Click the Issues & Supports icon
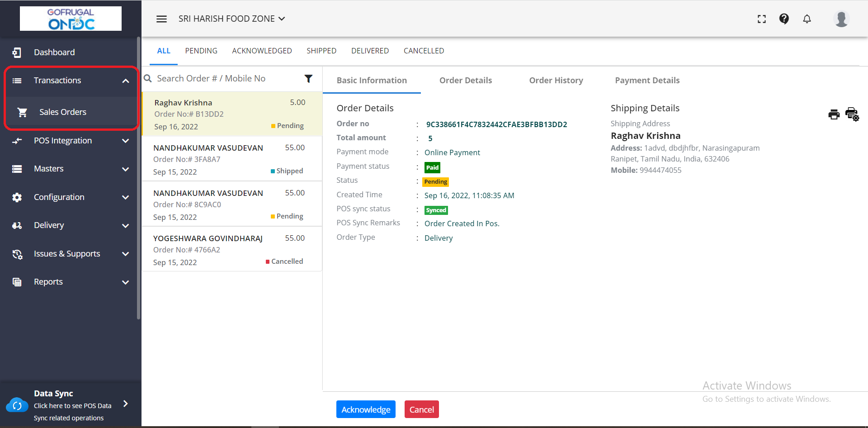This screenshot has width=868, height=428. tap(17, 254)
